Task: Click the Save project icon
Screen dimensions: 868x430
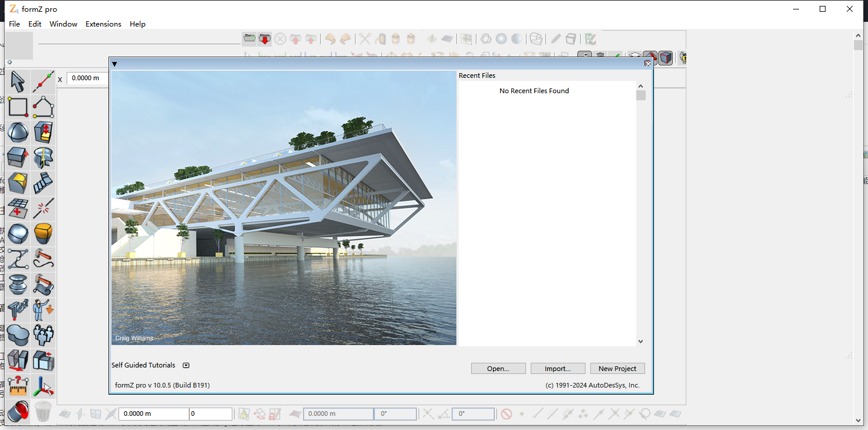Action: click(x=264, y=38)
